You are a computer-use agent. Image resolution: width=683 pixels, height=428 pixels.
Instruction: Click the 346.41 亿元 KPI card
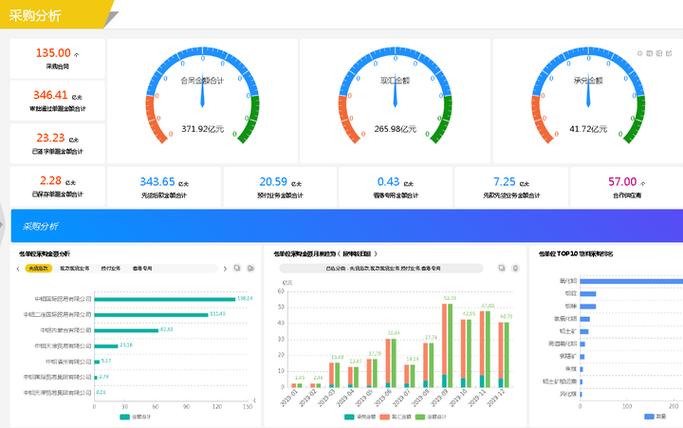(x=57, y=101)
